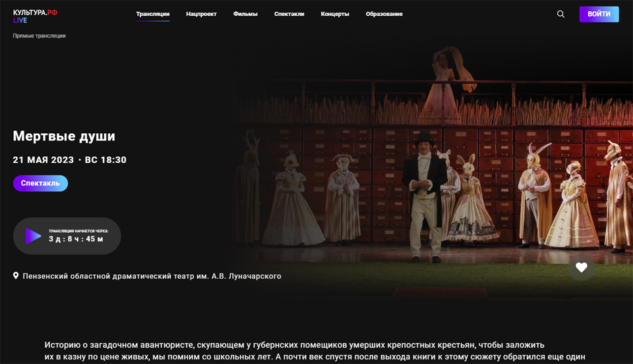Open the Спектакли menu item

(x=289, y=14)
